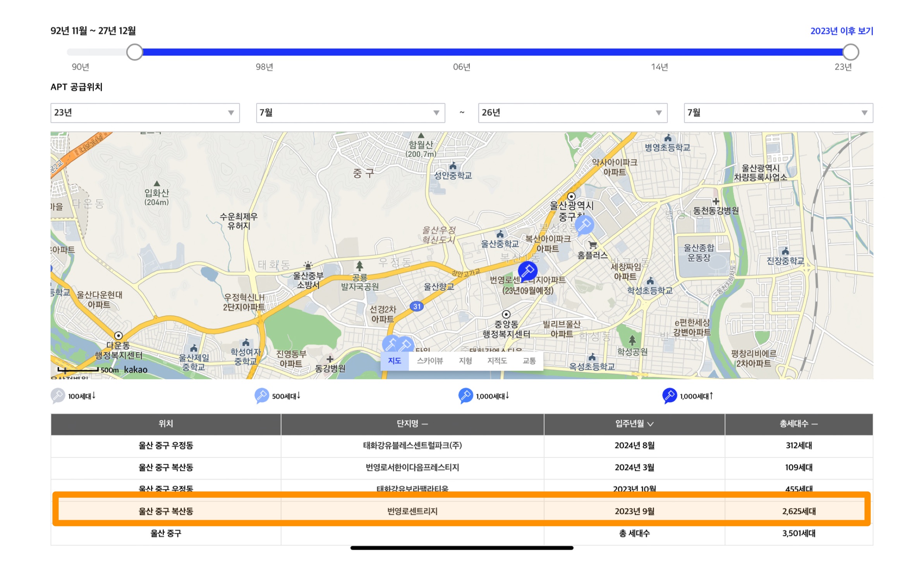Open the start year dropdown showing 23년
The height and width of the screenshot is (577, 924).
click(145, 113)
